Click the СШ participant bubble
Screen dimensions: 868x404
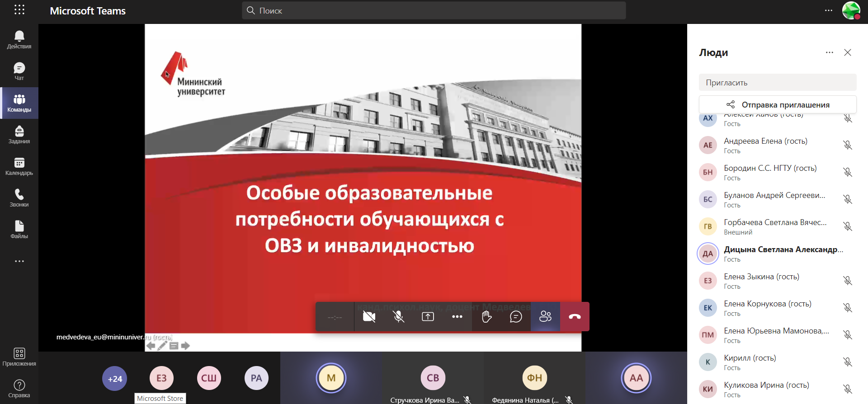tap(209, 378)
